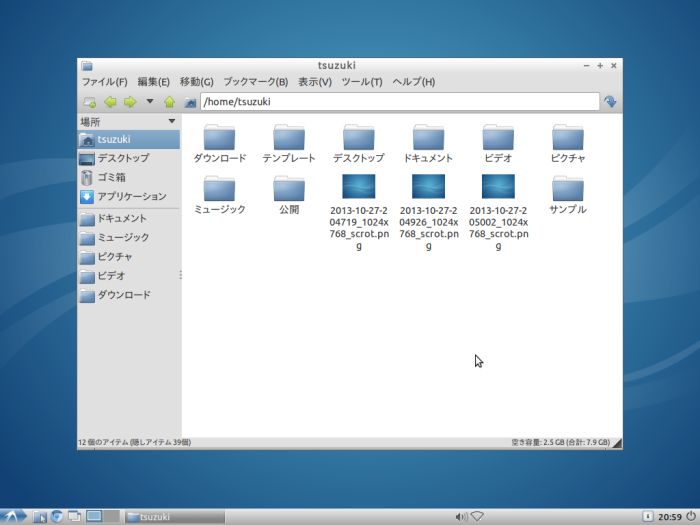The image size is (700, 525).
Task: Open the ブックマーク(B) menu
Action: [x=255, y=82]
